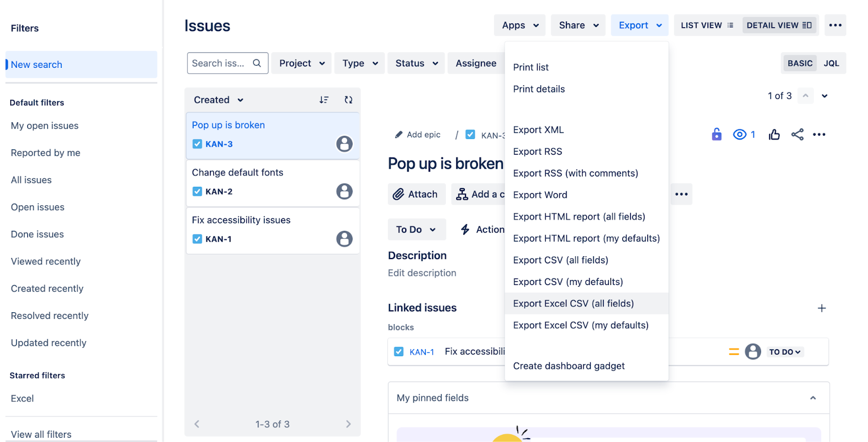Click the three-dot button beside Add a child
Viewport: 868px width, 442px height.
coord(681,194)
